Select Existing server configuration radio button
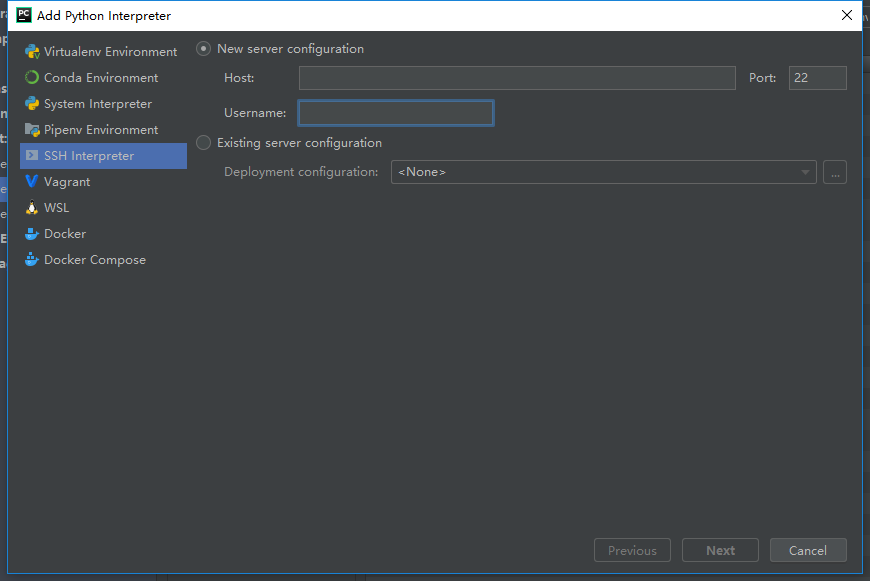The height and width of the screenshot is (581, 870). click(204, 143)
